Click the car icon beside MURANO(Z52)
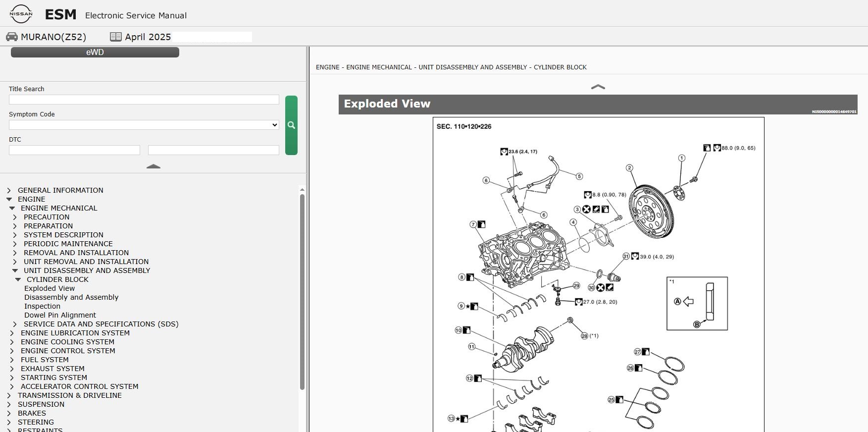The height and width of the screenshot is (432, 868). coord(12,37)
